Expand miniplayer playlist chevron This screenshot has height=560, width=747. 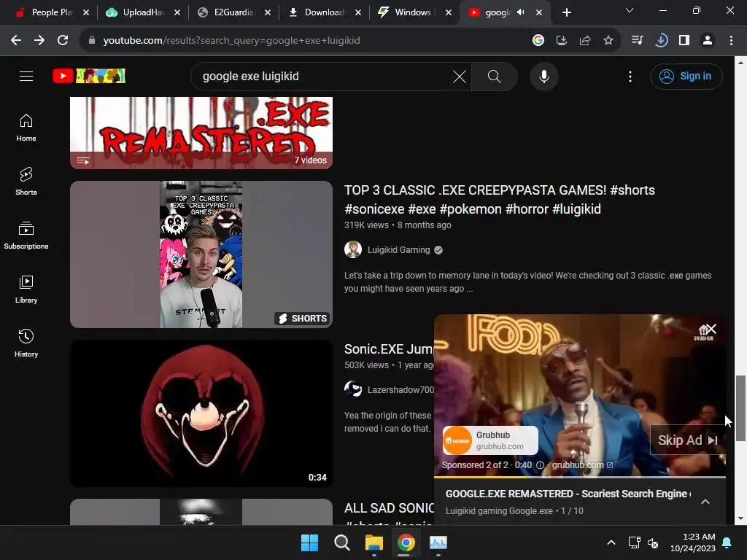coord(705,502)
